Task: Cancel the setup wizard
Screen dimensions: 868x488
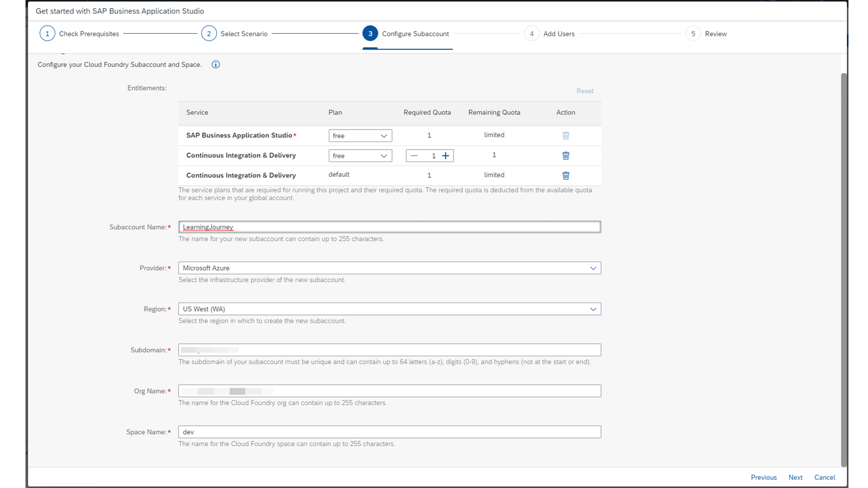Action: (825, 478)
